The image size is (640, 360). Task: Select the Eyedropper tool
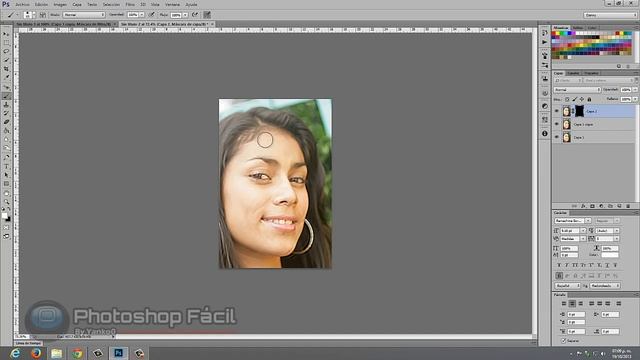click(6, 78)
